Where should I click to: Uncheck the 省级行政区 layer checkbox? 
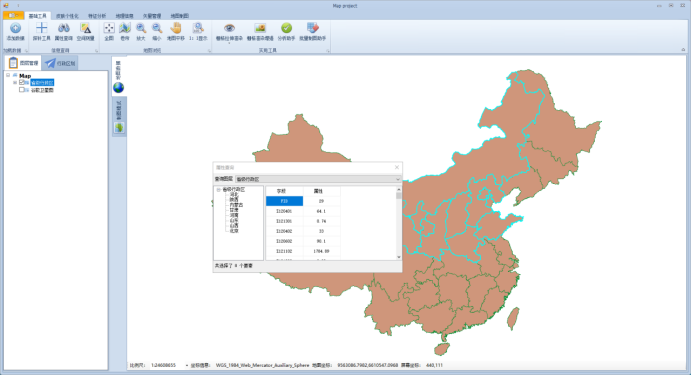22,82
